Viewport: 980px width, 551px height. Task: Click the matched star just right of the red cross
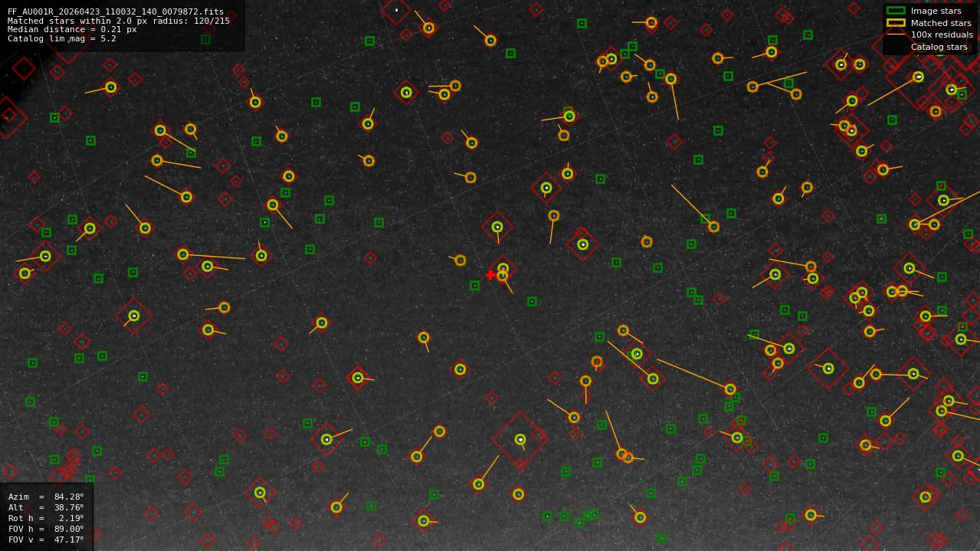coord(503,275)
